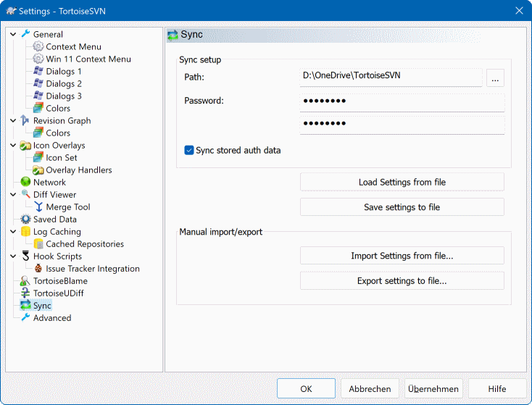Browse for sync path with ellipsis button

click(495, 78)
